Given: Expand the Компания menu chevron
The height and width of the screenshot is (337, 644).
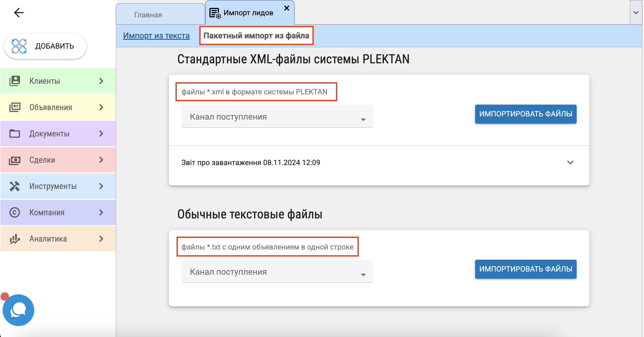Looking at the screenshot, I should pyautogui.click(x=101, y=212).
